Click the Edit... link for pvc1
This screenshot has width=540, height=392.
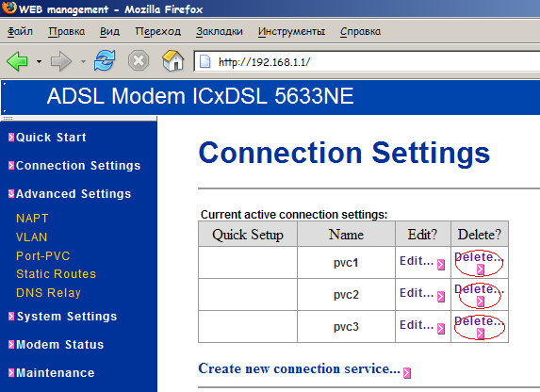click(x=417, y=261)
